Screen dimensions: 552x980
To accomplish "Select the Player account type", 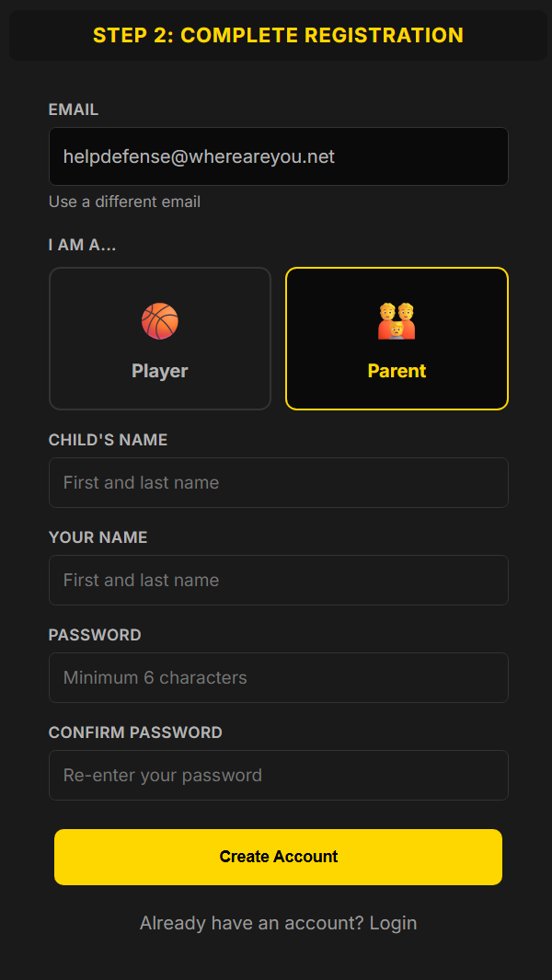I will tap(159, 339).
